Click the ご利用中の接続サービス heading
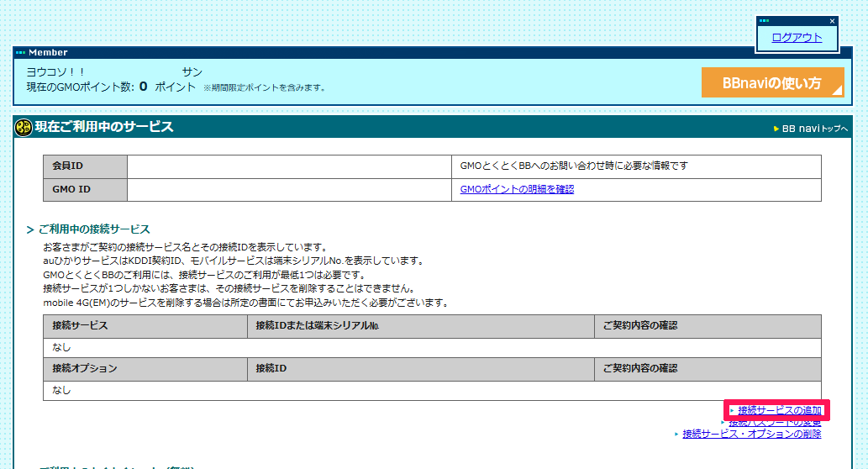Viewport: 868px width, 469px height. 94,229
